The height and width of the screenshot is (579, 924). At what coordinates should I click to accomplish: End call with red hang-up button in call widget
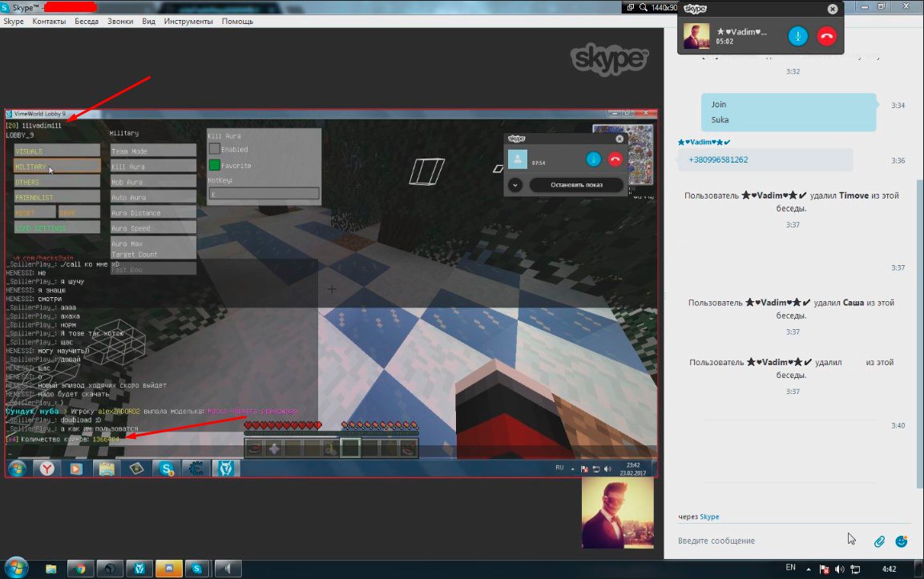click(827, 36)
